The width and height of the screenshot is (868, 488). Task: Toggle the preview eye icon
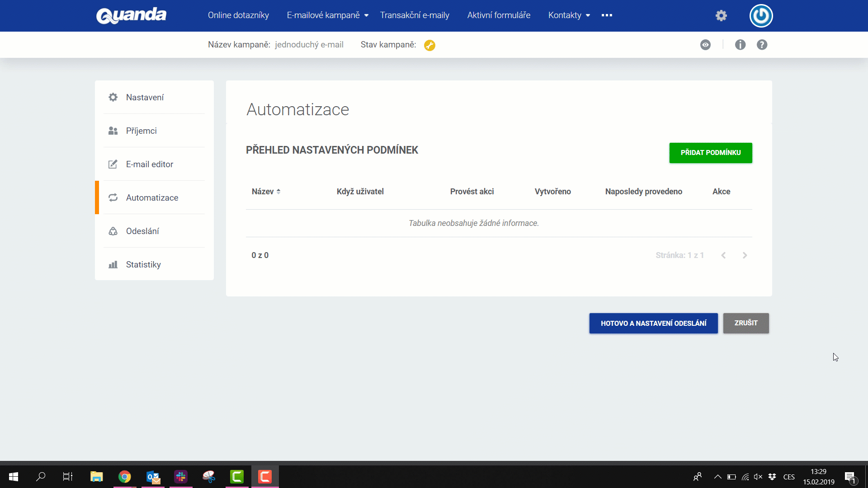(705, 45)
